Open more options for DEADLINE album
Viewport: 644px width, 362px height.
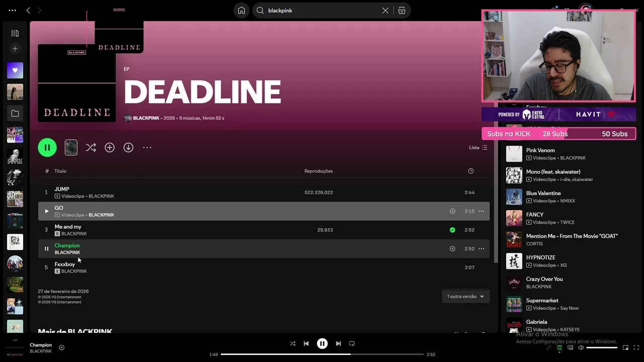tap(147, 147)
